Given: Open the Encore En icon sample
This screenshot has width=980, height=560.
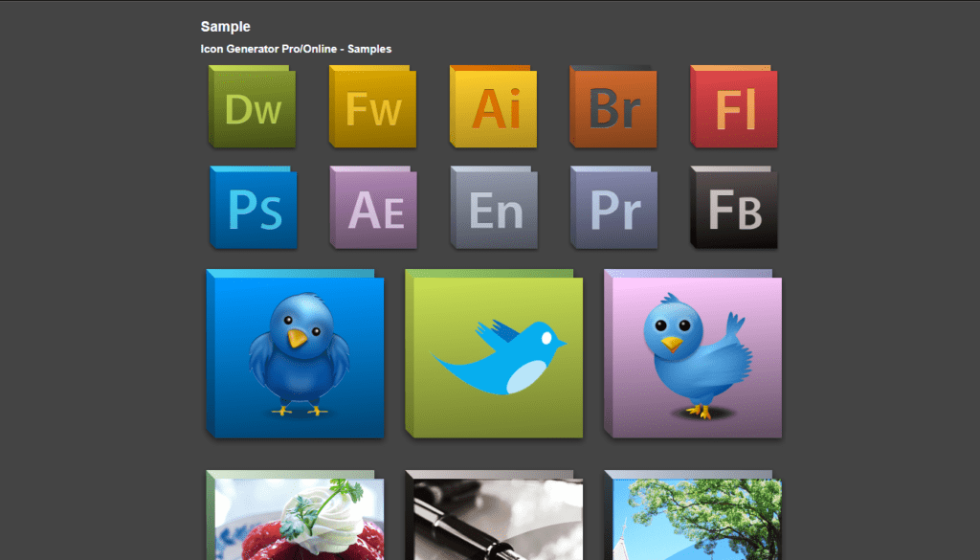Looking at the screenshot, I should [493, 208].
